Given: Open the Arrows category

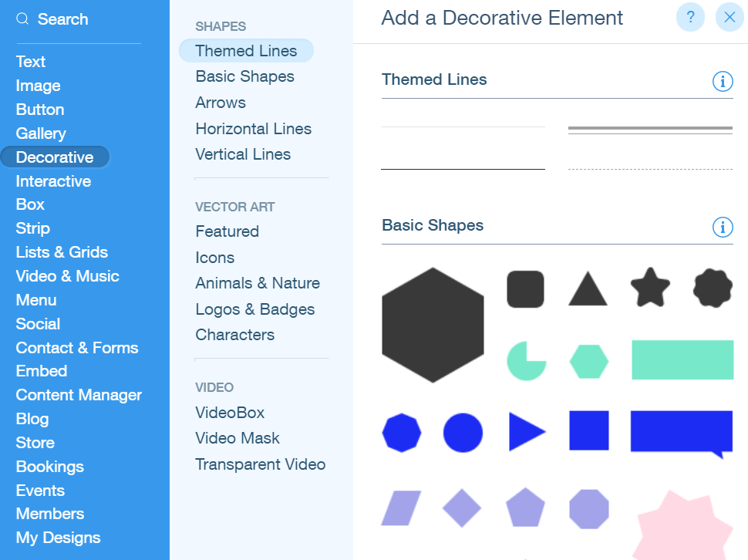Looking at the screenshot, I should point(221,103).
